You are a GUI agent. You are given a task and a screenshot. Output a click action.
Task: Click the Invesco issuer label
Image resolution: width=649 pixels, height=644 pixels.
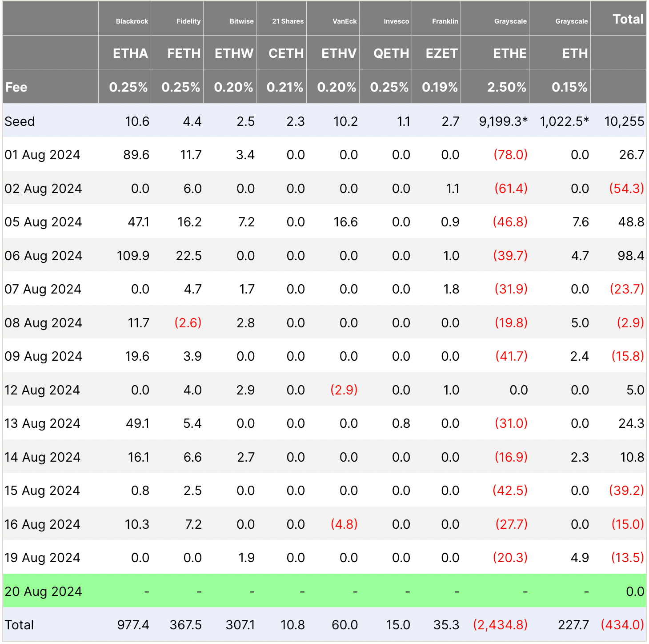point(397,21)
